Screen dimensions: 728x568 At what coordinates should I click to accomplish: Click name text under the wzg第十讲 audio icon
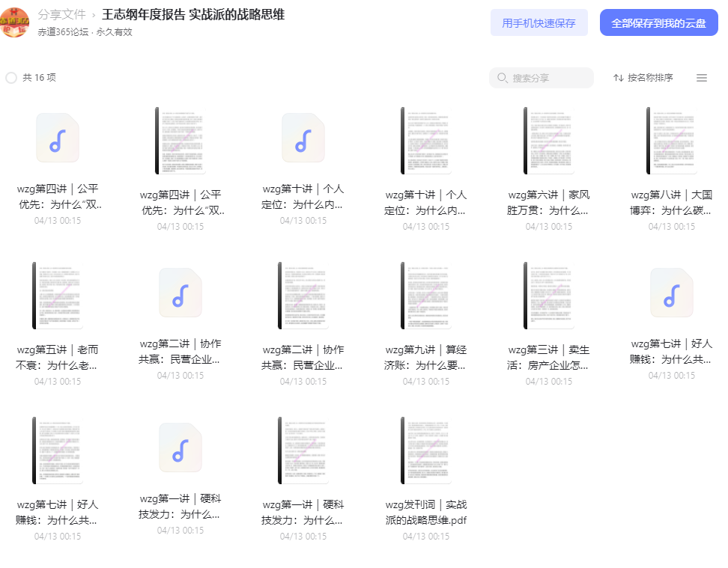point(303,197)
